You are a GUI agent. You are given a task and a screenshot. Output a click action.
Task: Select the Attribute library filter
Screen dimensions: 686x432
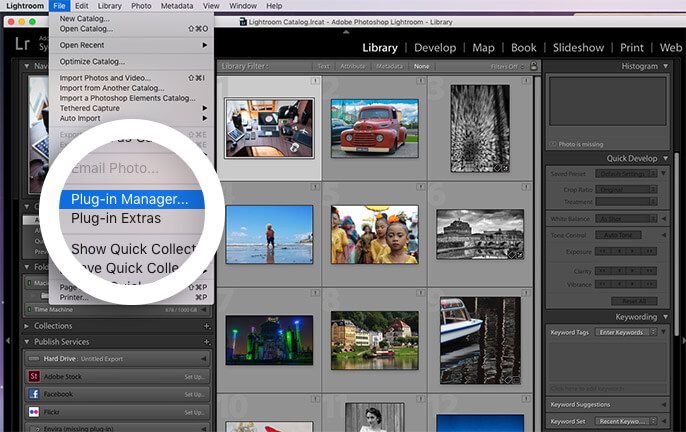pos(352,66)
